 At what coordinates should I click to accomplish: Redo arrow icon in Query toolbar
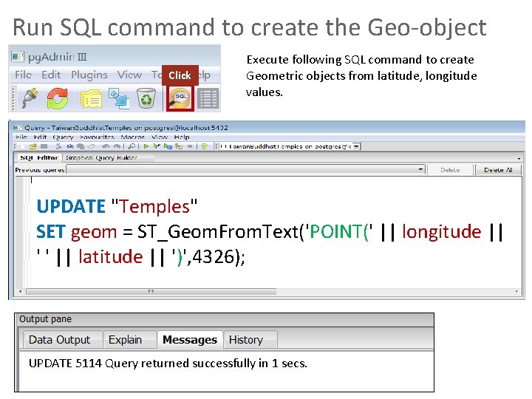tap(117, 146)
